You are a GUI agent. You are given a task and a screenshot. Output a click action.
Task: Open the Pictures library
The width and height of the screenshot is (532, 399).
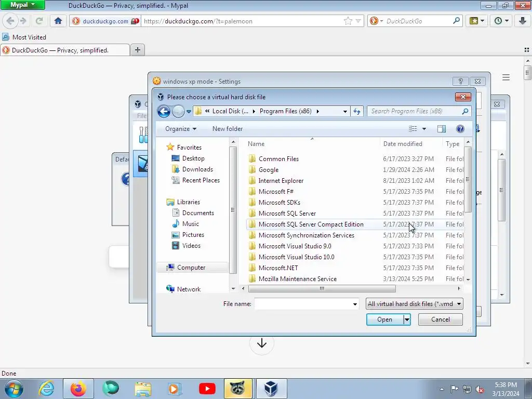193,234
